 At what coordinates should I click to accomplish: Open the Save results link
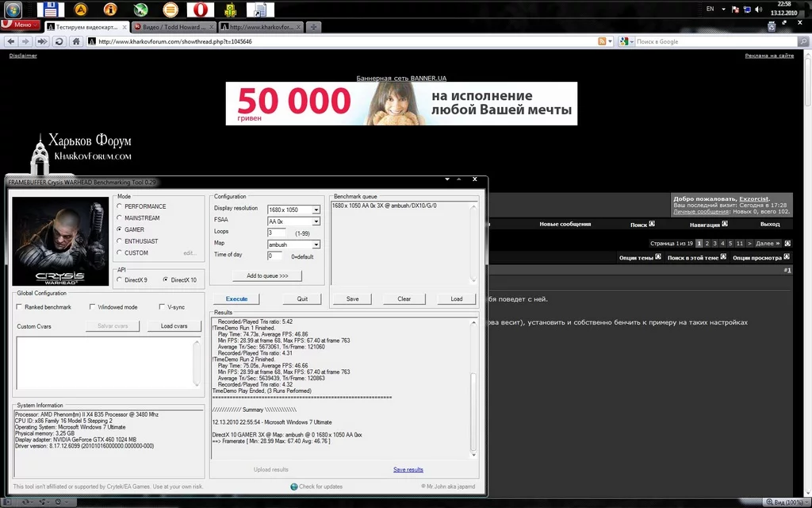click(x=408, y=470)
